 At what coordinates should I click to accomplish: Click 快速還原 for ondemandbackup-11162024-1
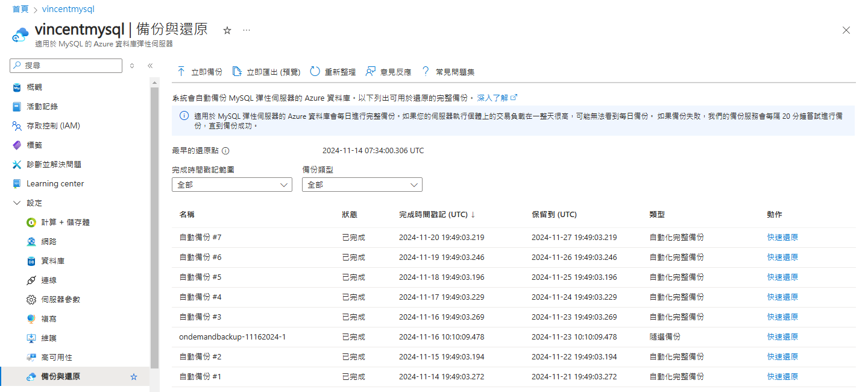point(782,337)
